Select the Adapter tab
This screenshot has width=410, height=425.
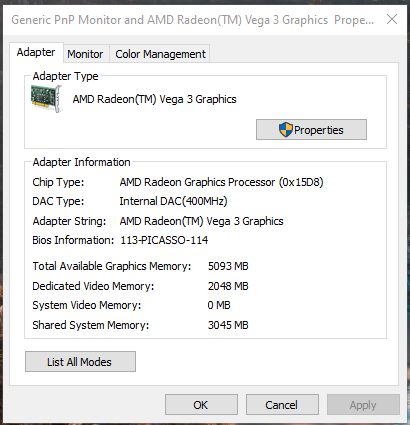pyautogui.click(x=36, y=52)
